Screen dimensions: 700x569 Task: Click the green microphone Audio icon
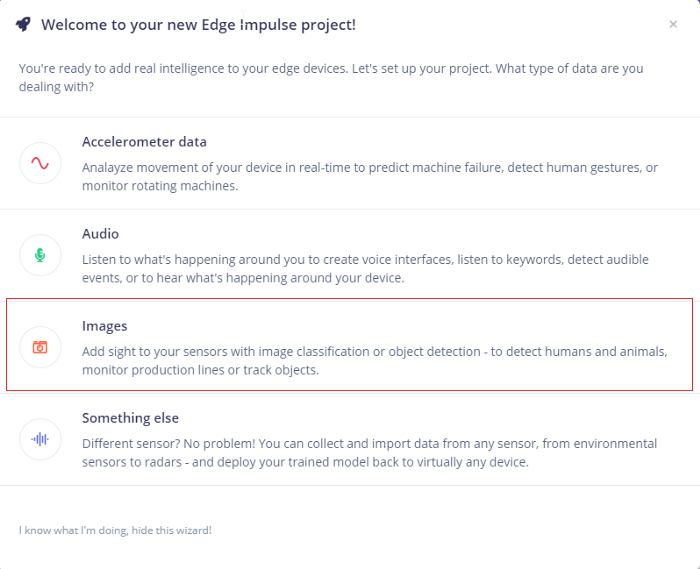pyautogui.click(x=40, y=255)
